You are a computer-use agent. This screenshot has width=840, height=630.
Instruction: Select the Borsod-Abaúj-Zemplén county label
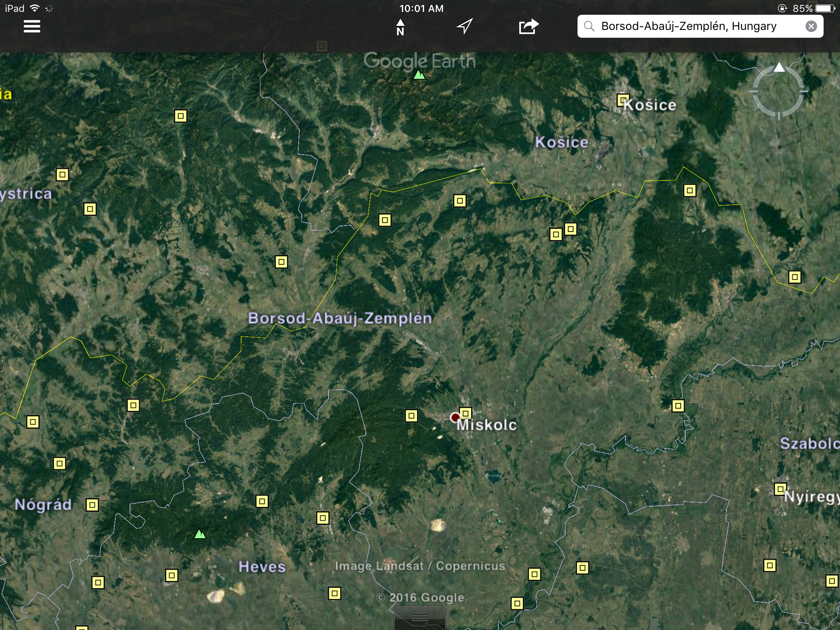point(340,318)
